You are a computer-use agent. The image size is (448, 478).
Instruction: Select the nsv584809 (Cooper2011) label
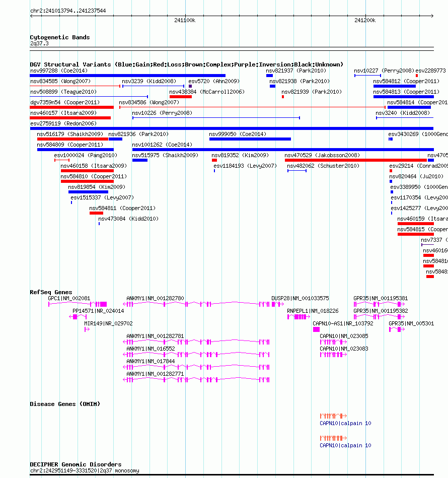pyautogui.click(x=70, y=145)
